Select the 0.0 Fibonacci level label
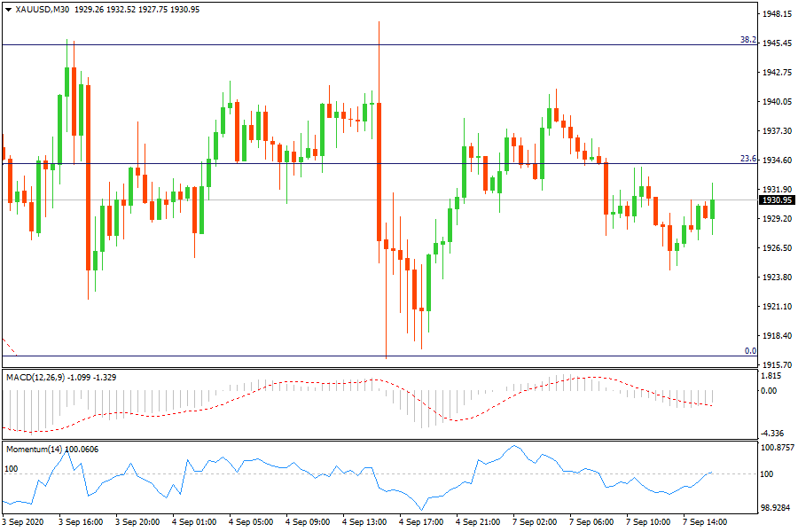 (749, 351)
